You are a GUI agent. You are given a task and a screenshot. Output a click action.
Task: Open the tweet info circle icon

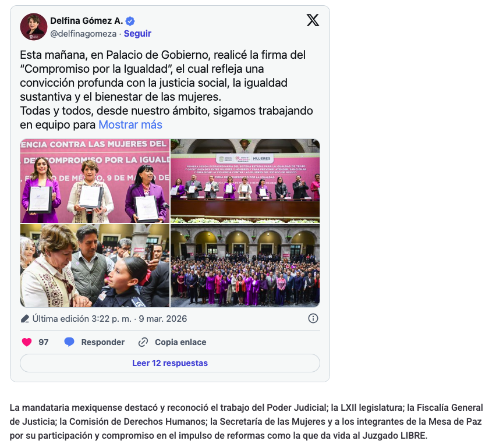click(313, 318)
